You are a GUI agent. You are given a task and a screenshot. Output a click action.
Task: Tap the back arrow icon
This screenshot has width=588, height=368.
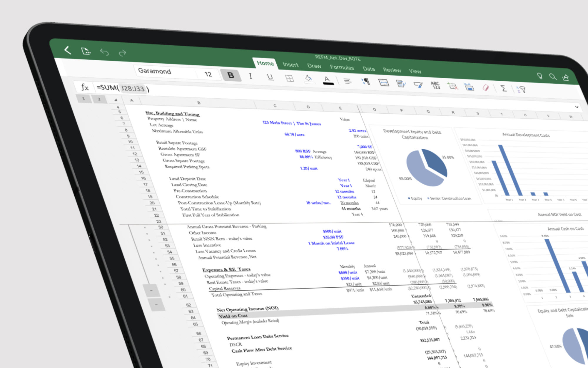click(68, 50)
